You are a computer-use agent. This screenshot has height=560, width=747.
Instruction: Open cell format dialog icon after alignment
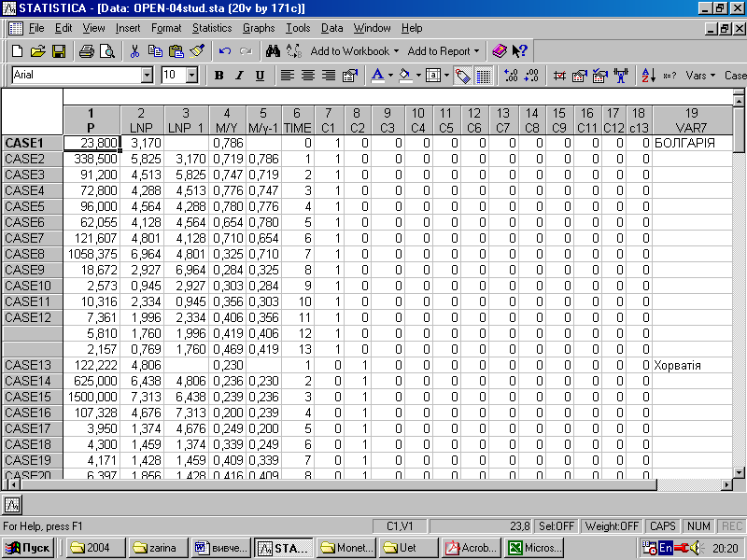350,76
